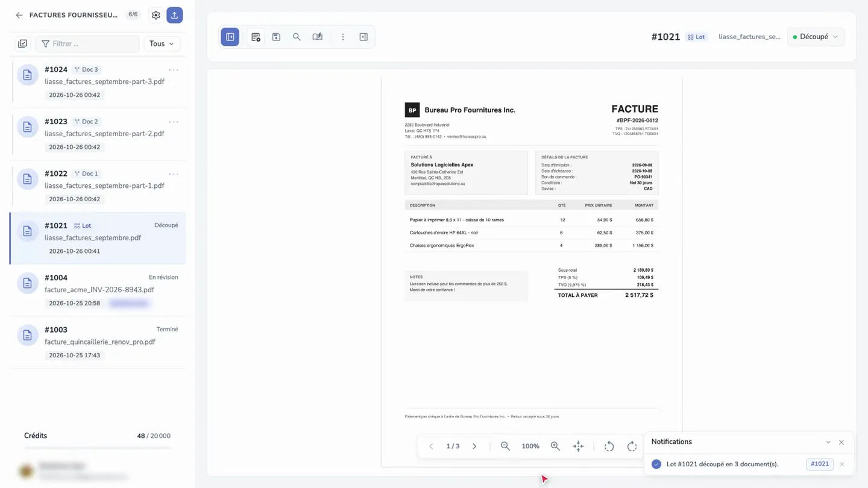Select document #1024 liasse_factures_septembre-part-3.pdf

click(98, 82)
